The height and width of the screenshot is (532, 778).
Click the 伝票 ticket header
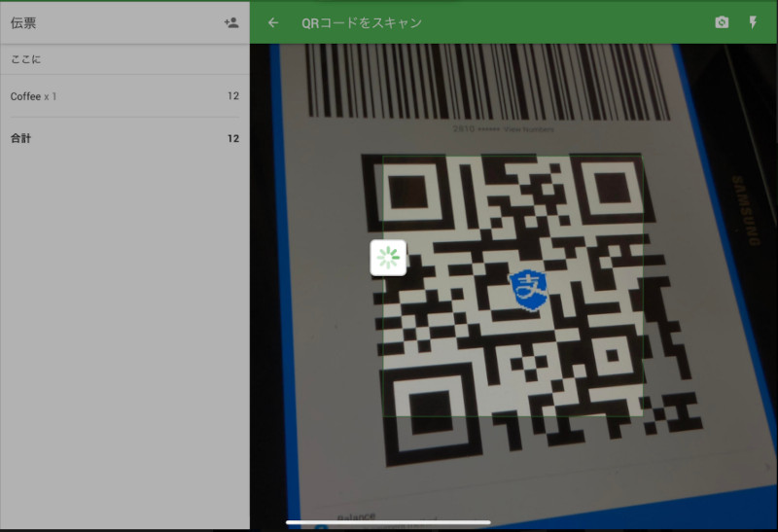tap(23, 22)
